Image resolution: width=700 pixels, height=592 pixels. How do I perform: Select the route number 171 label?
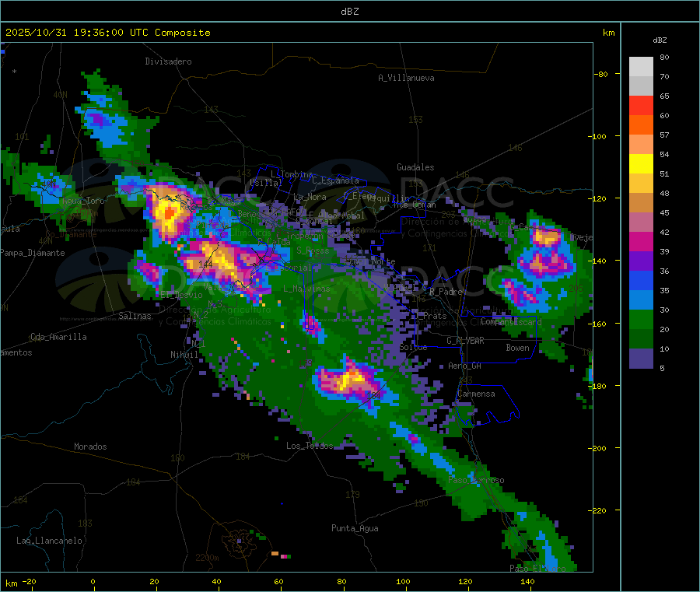pos(429,248)
